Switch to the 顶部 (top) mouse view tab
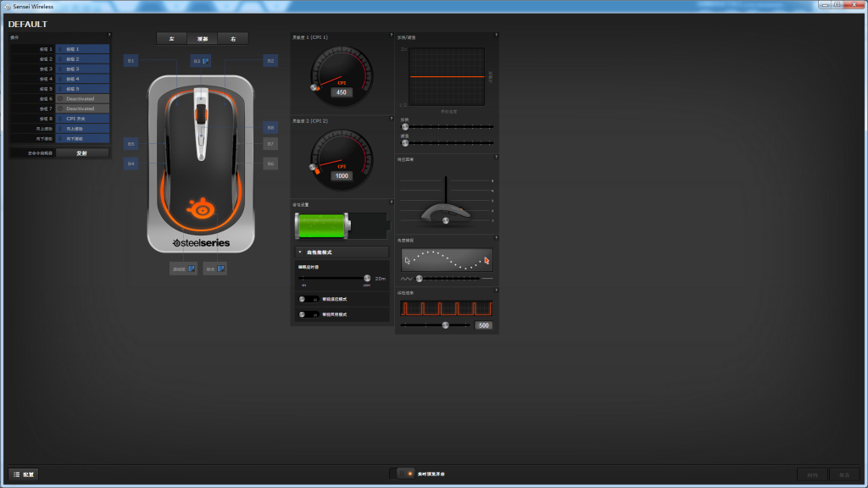Viewport: 868px width, 488px height. coord(202,39)
